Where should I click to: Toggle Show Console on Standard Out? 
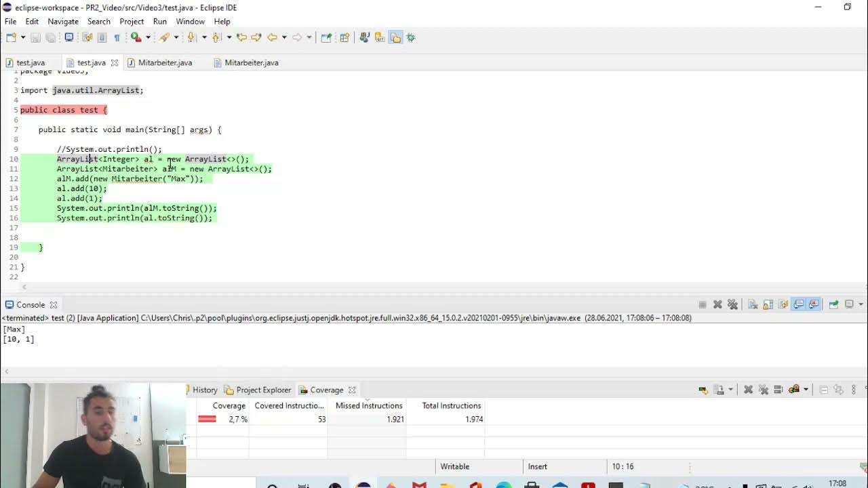798,305
